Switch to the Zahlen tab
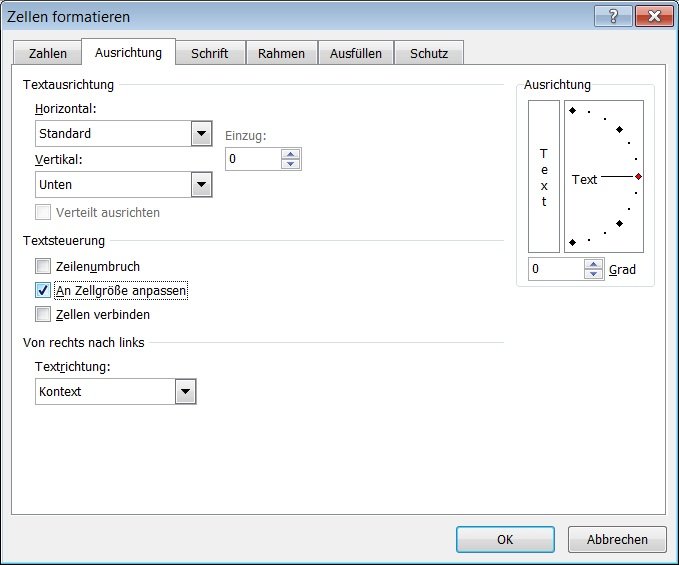679x565 pixels. [x=48, y=53]
